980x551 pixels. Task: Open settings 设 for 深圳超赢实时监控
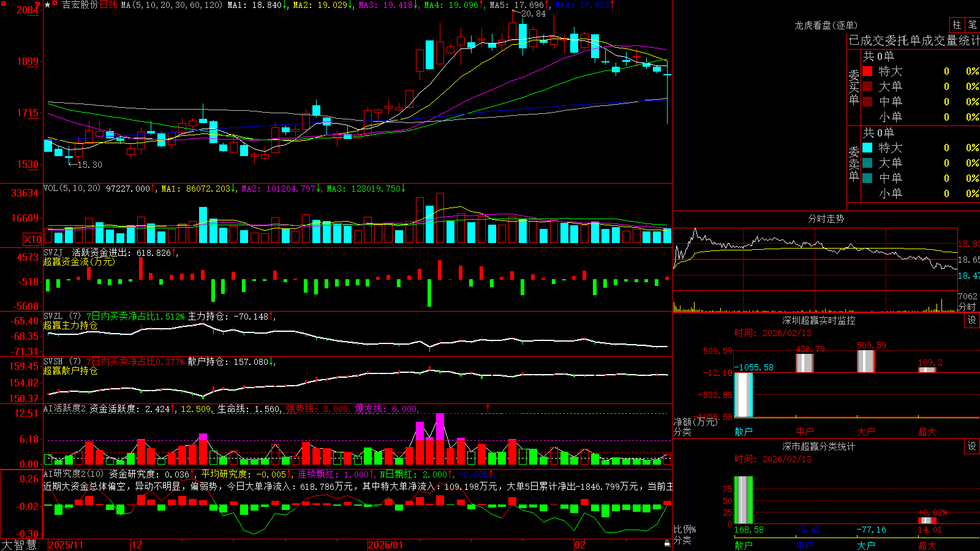click(972, 320)
